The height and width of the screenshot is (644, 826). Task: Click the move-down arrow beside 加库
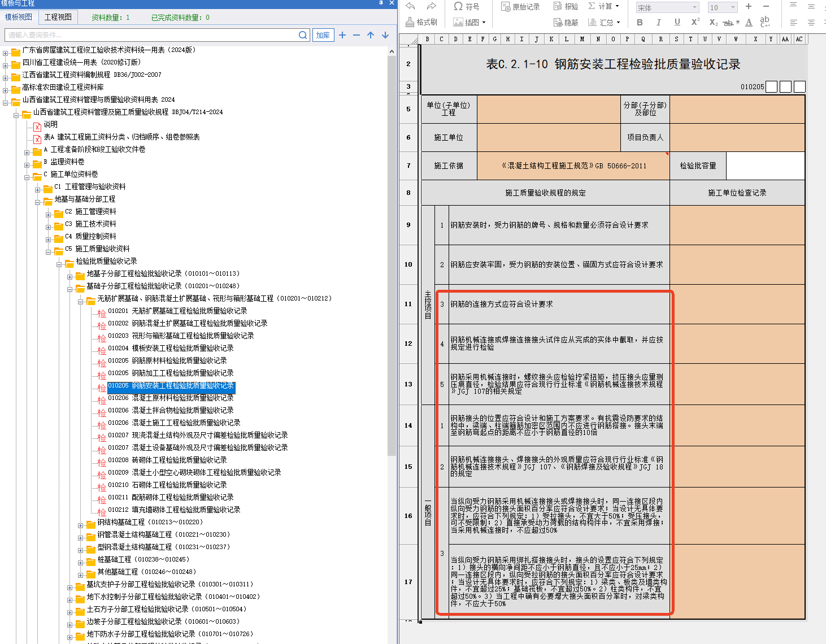pos(385,35)
